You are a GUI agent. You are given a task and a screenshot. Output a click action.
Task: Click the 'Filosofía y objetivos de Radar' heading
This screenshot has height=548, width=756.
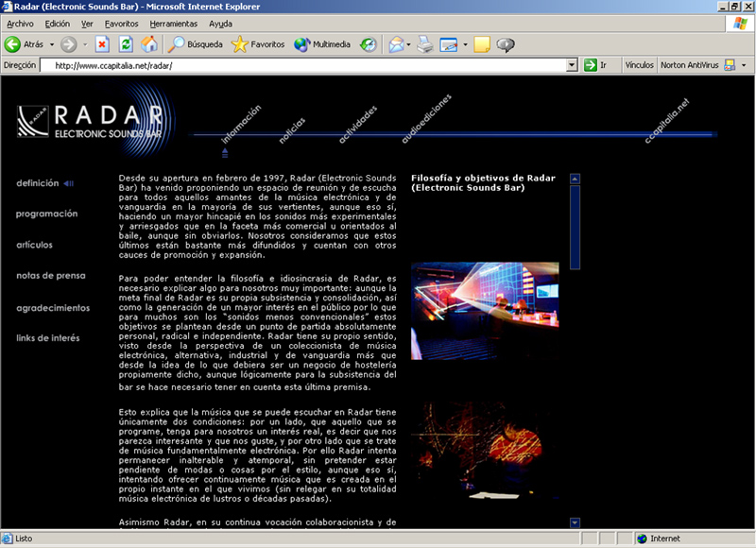483,182
